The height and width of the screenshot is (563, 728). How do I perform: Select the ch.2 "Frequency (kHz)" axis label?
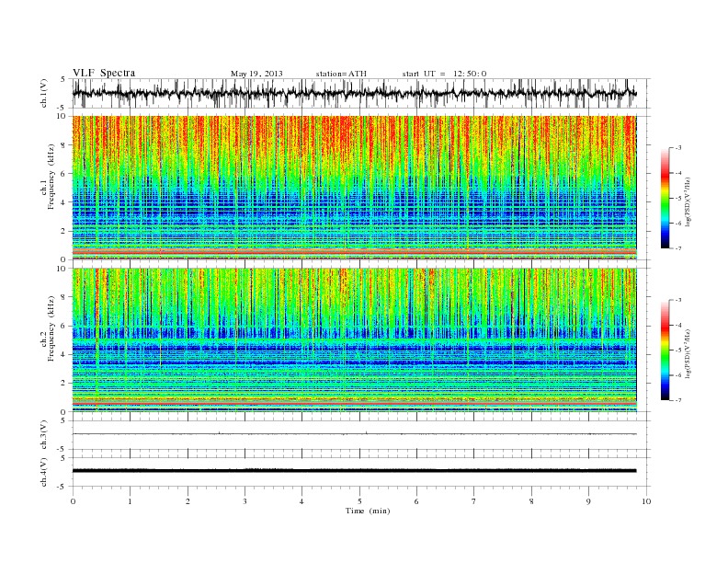(x=51, y=328)
